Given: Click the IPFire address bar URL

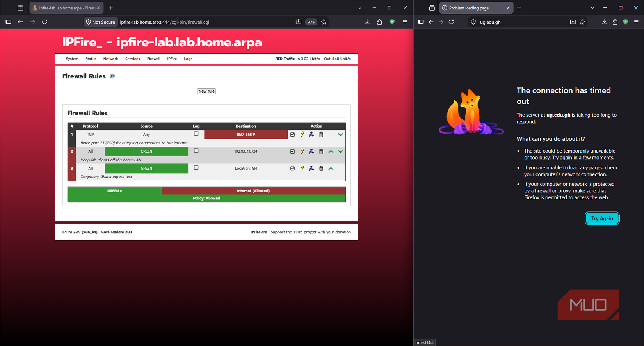Looking at the screenshot, I should 164,22.
